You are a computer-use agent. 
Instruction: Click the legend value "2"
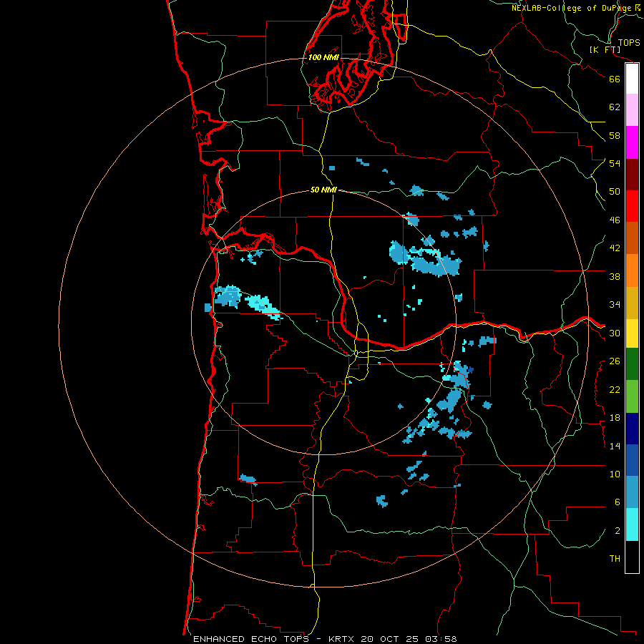point(618,531)
